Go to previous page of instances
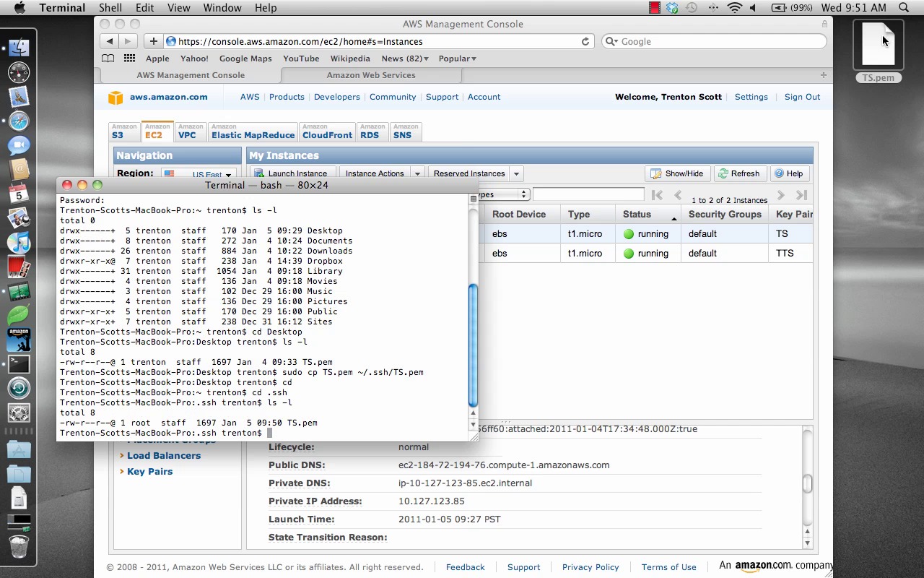The width and height of the screenshot is (924, 578). (x=678, y=195)
